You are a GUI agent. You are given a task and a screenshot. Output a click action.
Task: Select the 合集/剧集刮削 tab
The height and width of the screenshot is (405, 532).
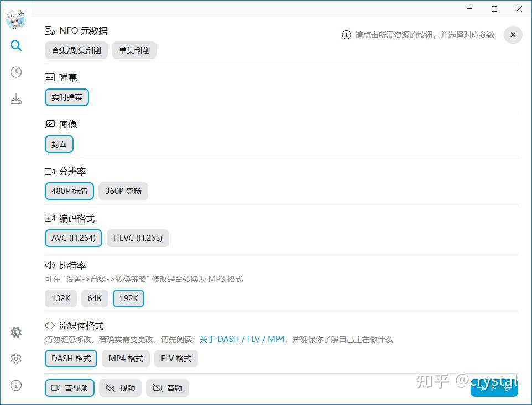click(76, 50)
